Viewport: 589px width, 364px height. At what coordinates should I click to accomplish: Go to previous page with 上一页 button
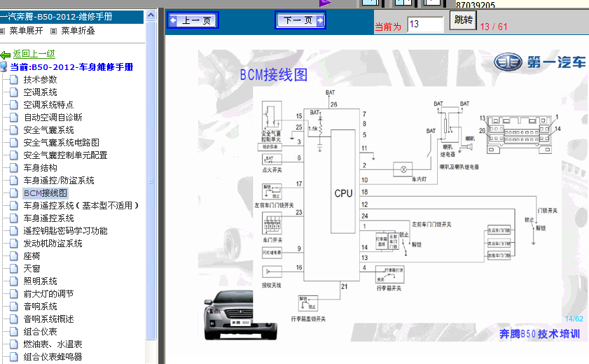click(x=193, y=20)
